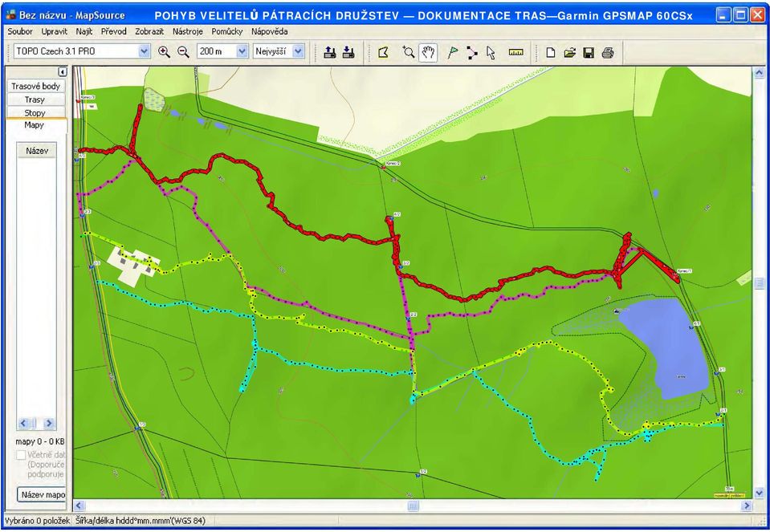The width and height of the screenshot is (770, 532).
Task: Click the map view's horizontal scrollbar thumb
Action: point(413,506)
